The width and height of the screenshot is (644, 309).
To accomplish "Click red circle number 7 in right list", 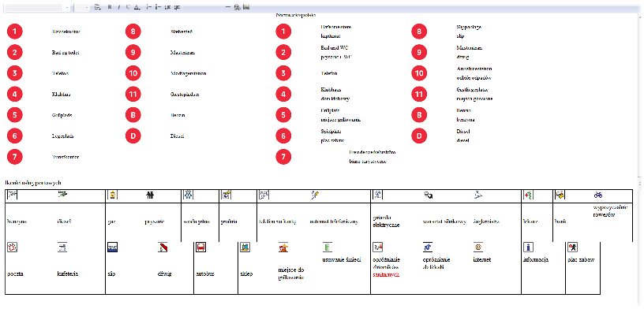I will (283, 156).
